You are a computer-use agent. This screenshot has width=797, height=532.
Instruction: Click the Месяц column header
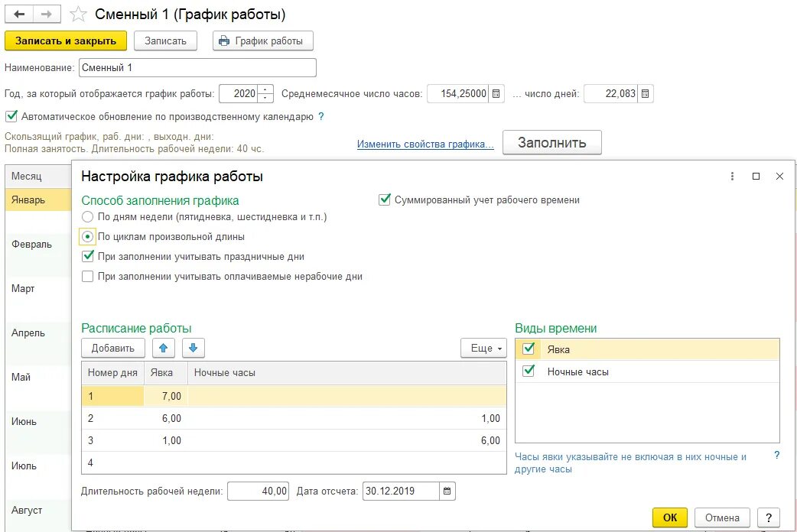[38, 177]
